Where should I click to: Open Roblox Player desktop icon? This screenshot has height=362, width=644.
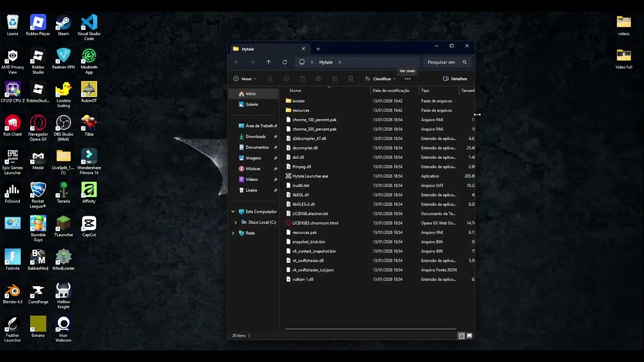pos(38,26)
